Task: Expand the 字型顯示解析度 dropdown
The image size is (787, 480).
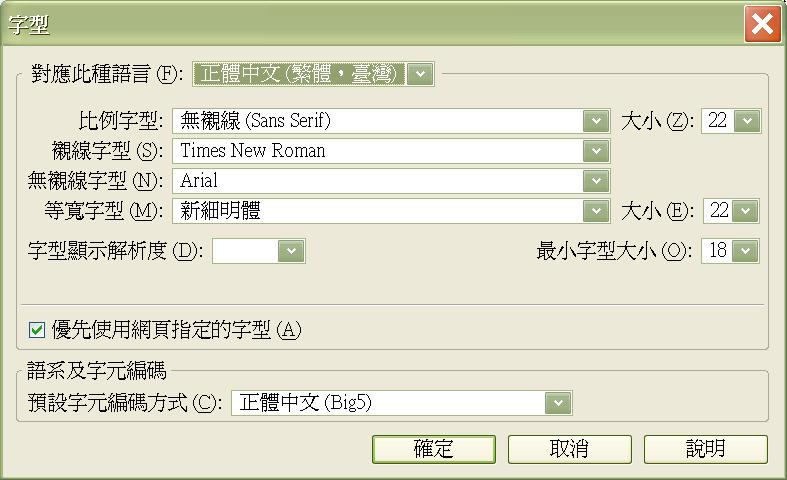Action: tap(291, 251)
